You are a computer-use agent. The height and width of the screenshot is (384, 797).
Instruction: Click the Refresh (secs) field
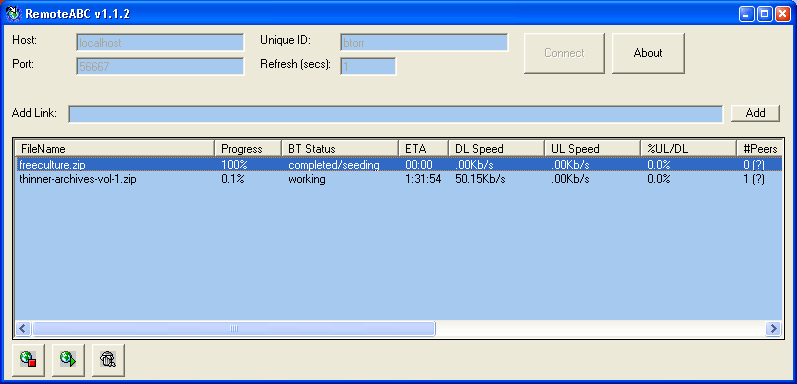pos(368,67)
